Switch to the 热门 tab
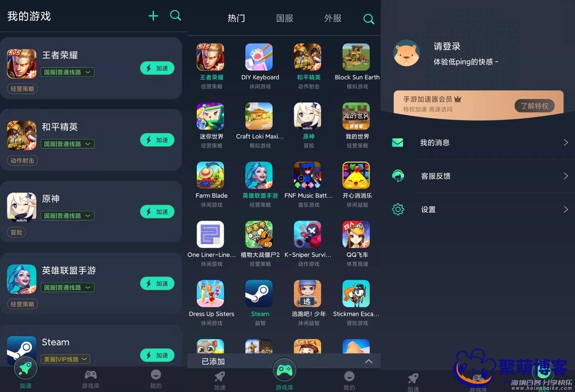 click(236, 18)
